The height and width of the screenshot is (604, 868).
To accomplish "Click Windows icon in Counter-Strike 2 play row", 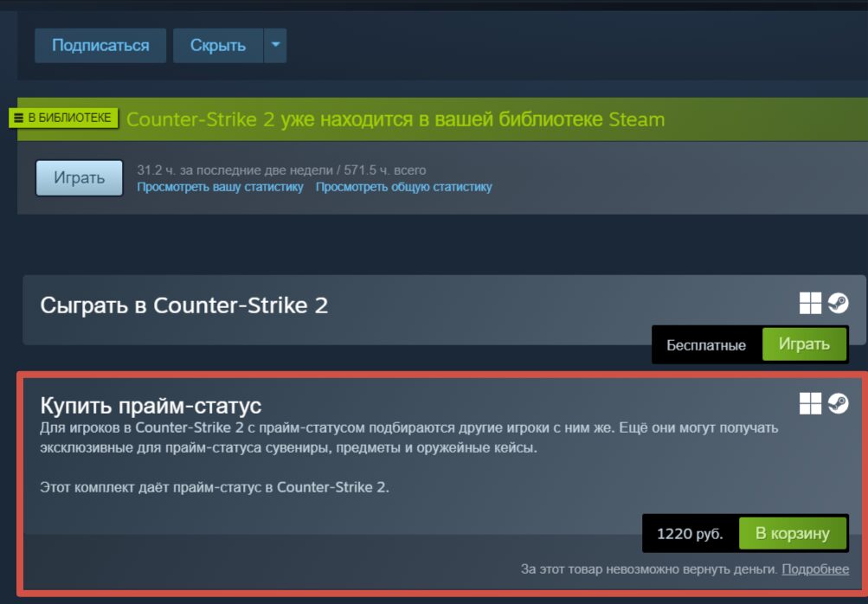I will tap(810, 304).
